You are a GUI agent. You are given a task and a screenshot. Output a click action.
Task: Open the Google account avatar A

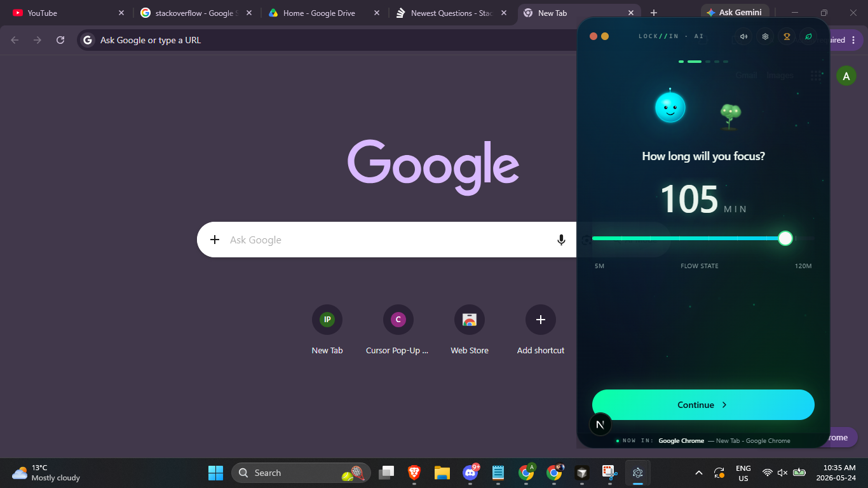[846, 76]
